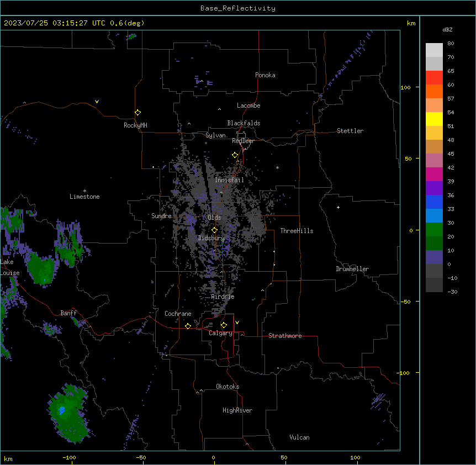Click the 0 tick on the right axis

(411, 230)
